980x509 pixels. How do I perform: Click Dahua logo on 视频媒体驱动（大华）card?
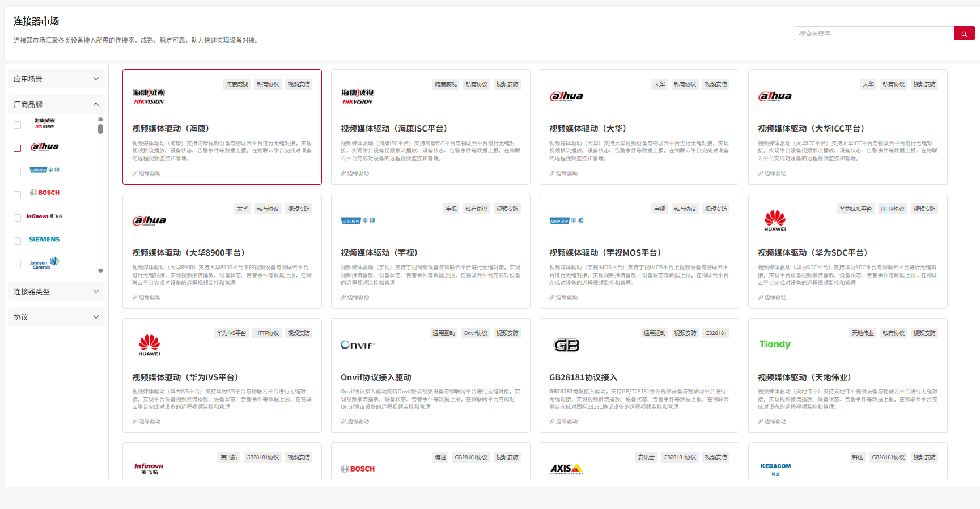click(x=566, y=96)
